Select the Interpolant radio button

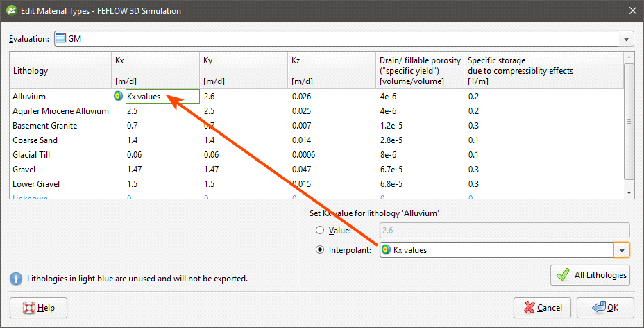click(x=320, y=250)
